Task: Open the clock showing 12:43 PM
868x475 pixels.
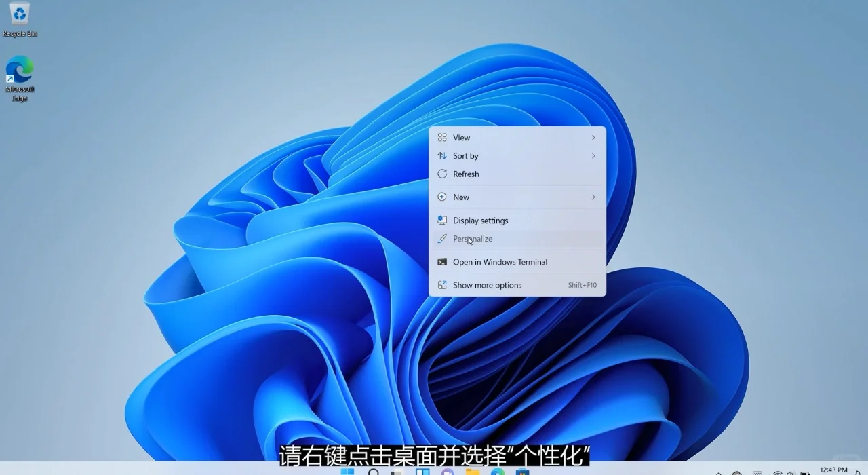Action: click(835, 469)
